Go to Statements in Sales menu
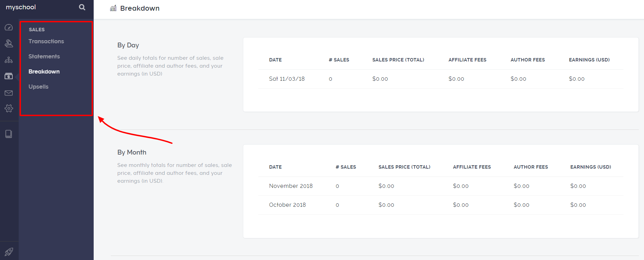This screenshot has width=644, height=260. 44,56
